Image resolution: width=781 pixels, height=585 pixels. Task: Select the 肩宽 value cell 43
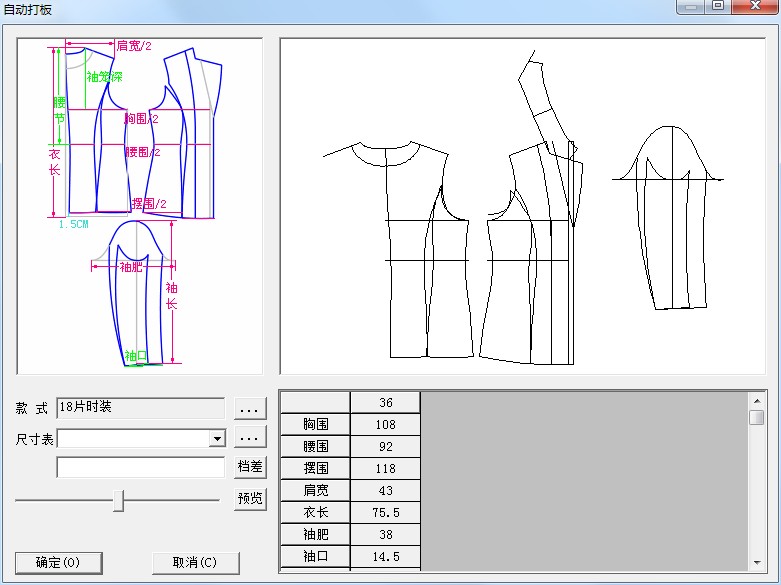coord(385,490)
